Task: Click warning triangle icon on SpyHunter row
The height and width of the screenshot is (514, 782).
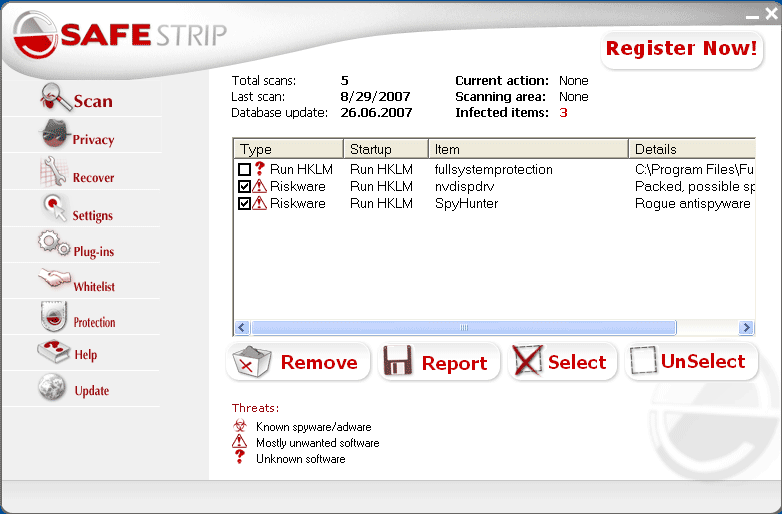Action: pos(259,203)
